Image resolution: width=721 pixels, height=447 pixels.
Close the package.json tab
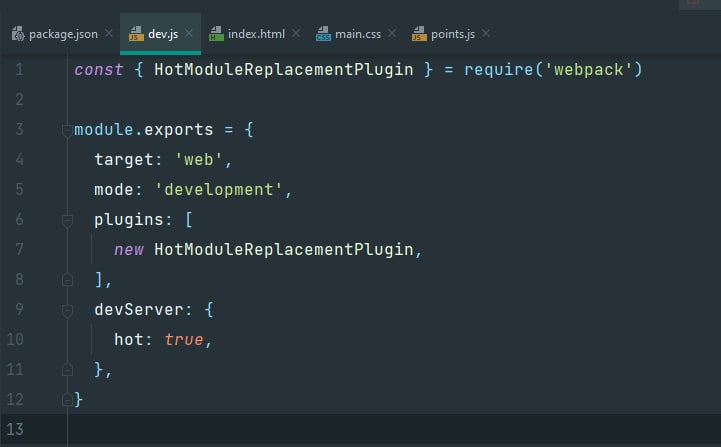[x=109, y=34]
